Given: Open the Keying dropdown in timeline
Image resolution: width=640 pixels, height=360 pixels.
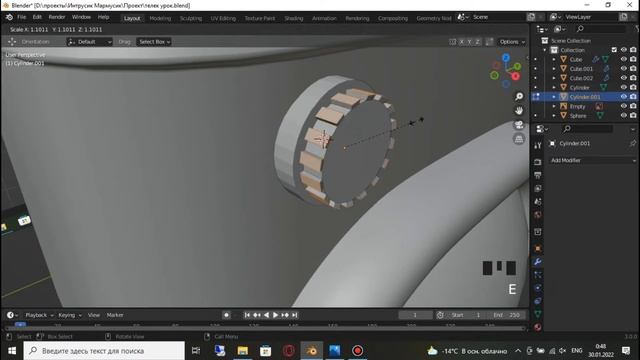Looking at the screenshot, I should [70, 315].
